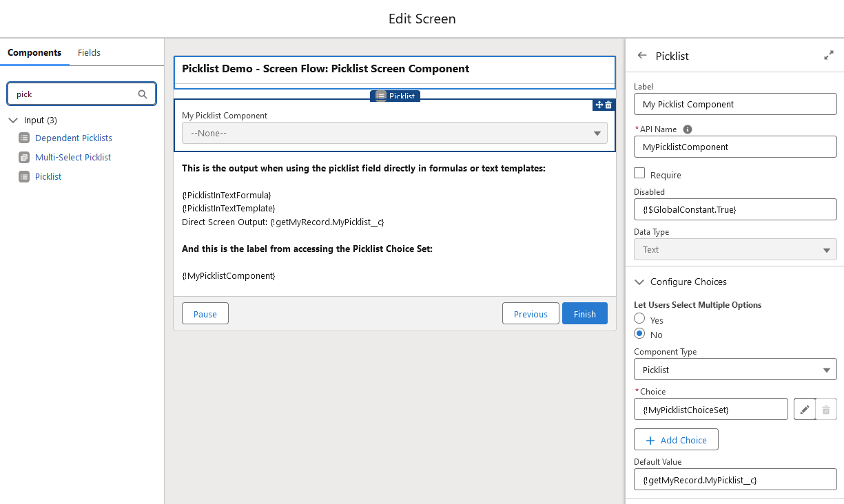The width and height of the screenshot is (844, 504).
Task: Click the Finish button
Action: (584, 313)
